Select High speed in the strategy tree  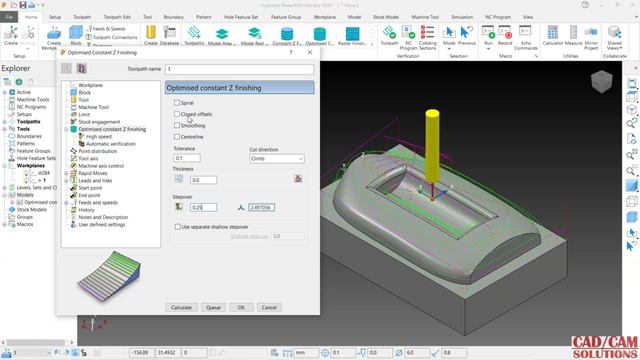[x=99, y=136]
